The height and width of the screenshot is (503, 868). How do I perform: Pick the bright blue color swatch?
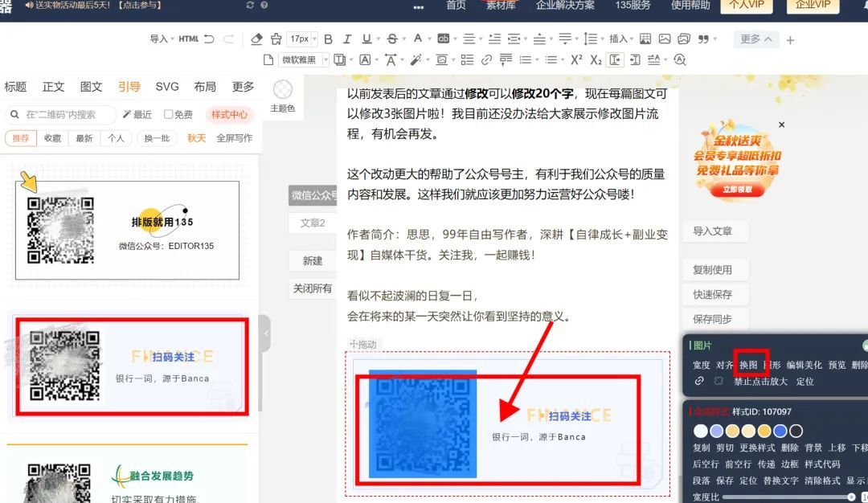click(x=780, y=431)
